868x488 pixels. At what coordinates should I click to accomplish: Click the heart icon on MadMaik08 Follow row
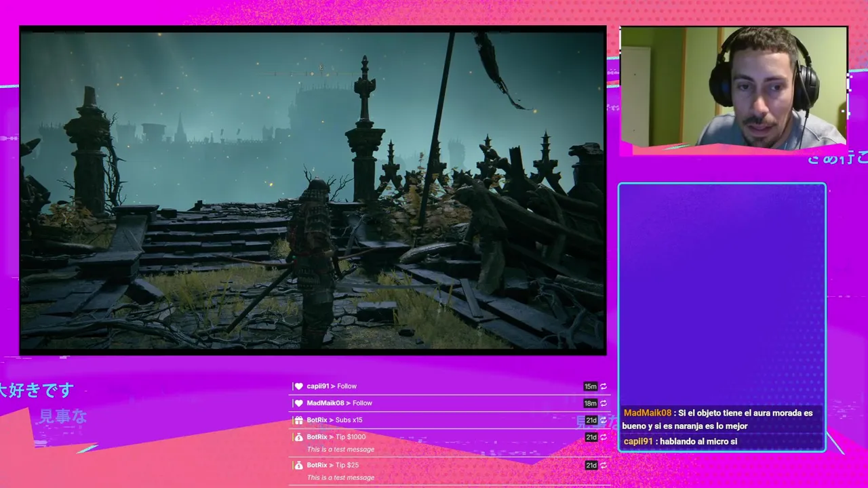click(298, 403)
